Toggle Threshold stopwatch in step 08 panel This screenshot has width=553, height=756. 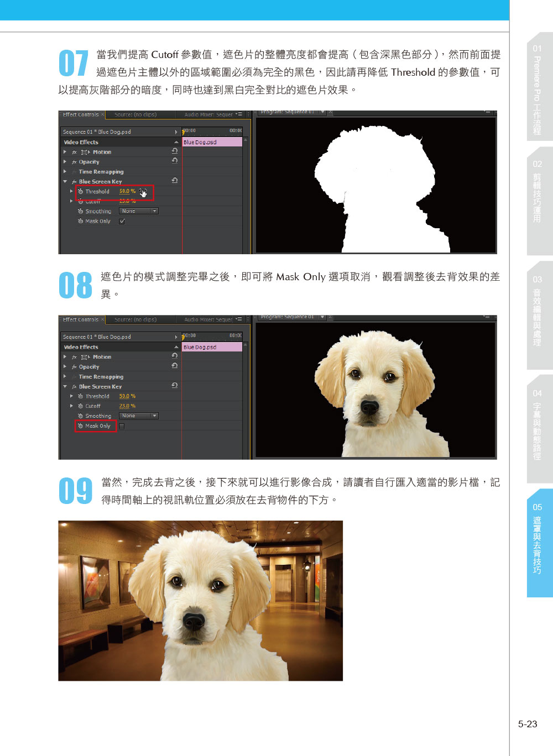81,396
